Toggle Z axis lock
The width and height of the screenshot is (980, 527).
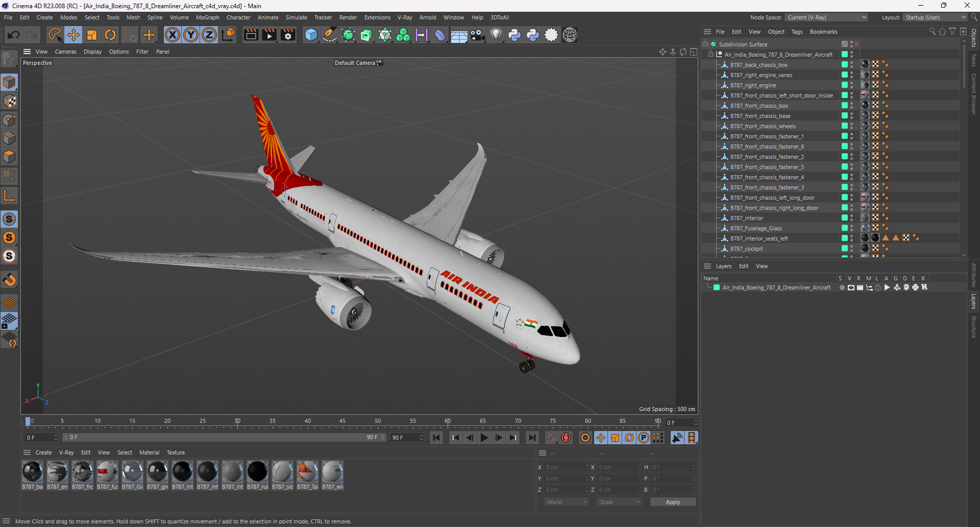point(209,35)
